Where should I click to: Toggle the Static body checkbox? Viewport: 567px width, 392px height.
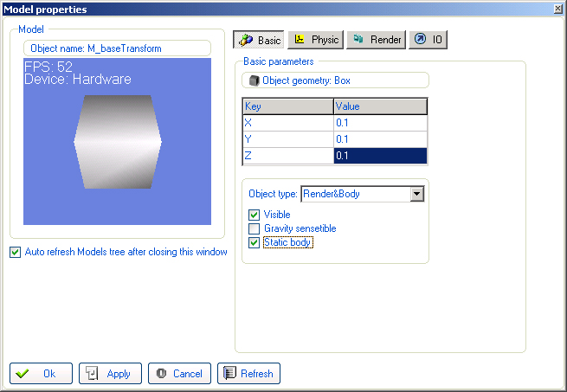[255, 243]
